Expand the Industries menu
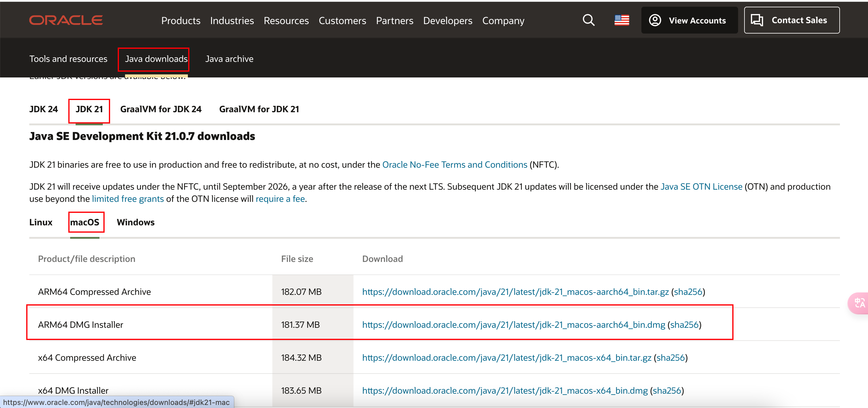The height and width of the screenshot is (408, 868). click(232, 21)
